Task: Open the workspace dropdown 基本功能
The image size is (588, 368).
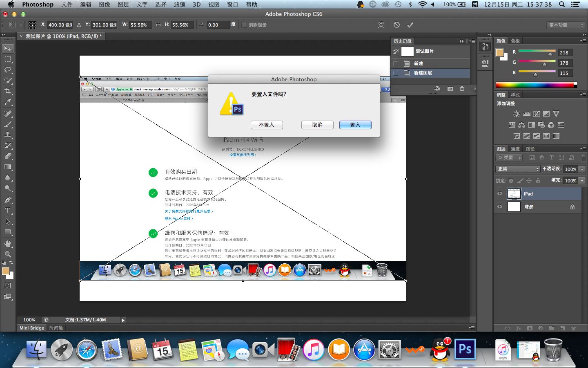Action: tap(566, 25)
